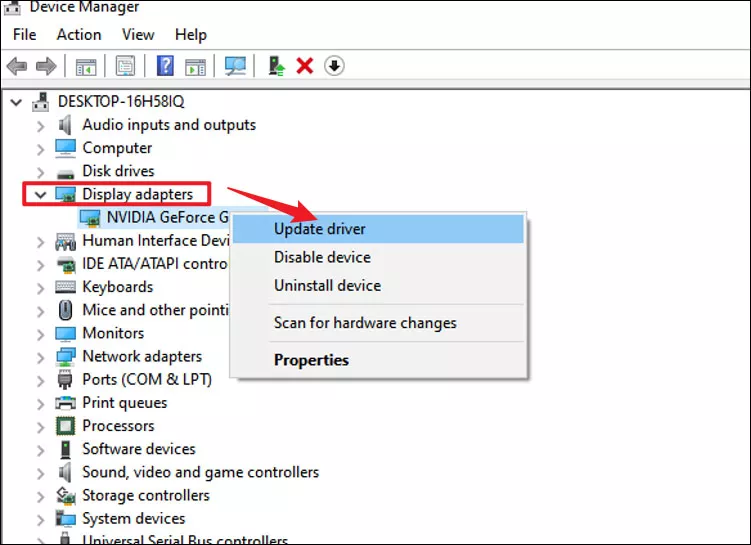Expand Sound, video and game controllers chevron

pos(41,473)
